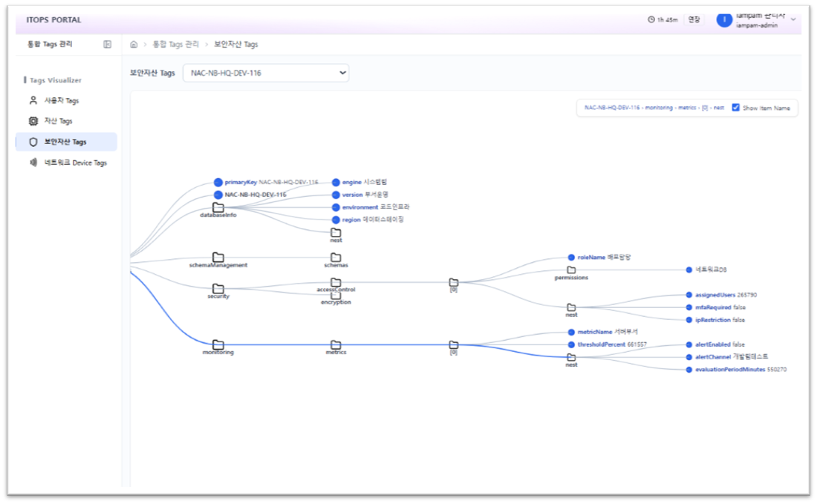
Task: Click the home icon in the breadcrumb
Action: click(134, 45)
